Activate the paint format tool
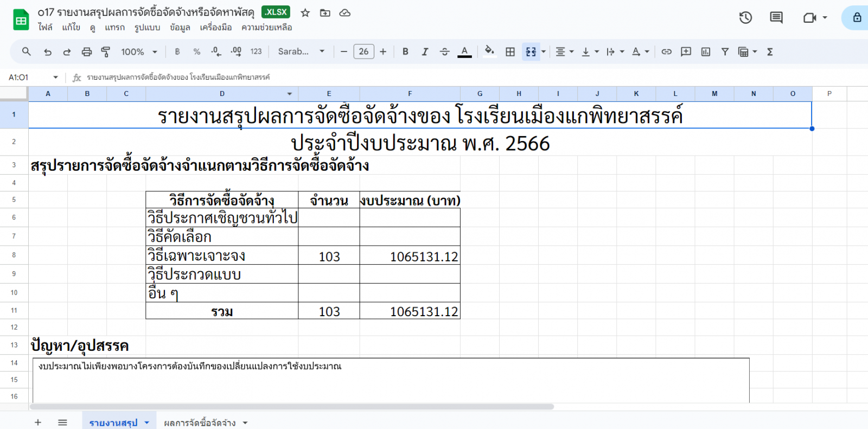868x429 pixels. [x=106, y=52]
